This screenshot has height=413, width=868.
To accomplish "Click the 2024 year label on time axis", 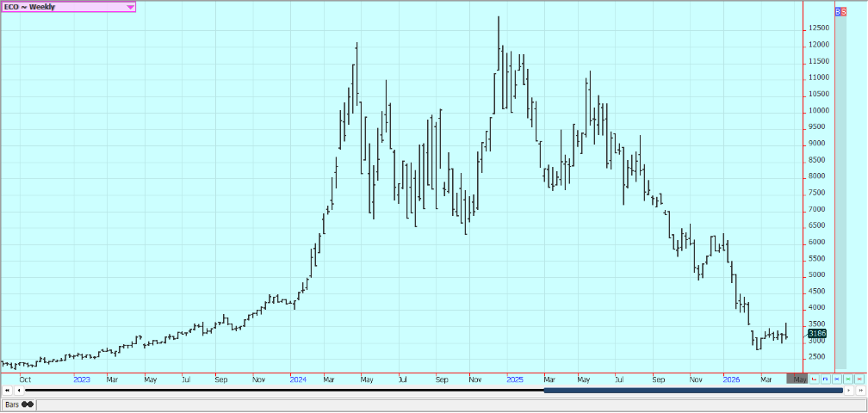I will point(298,379).
